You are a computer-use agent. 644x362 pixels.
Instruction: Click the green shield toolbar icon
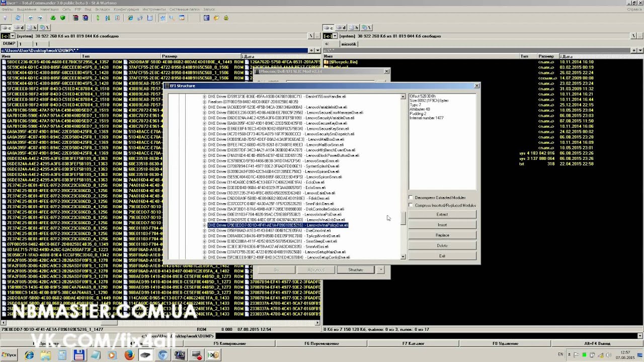pos(63,18)
